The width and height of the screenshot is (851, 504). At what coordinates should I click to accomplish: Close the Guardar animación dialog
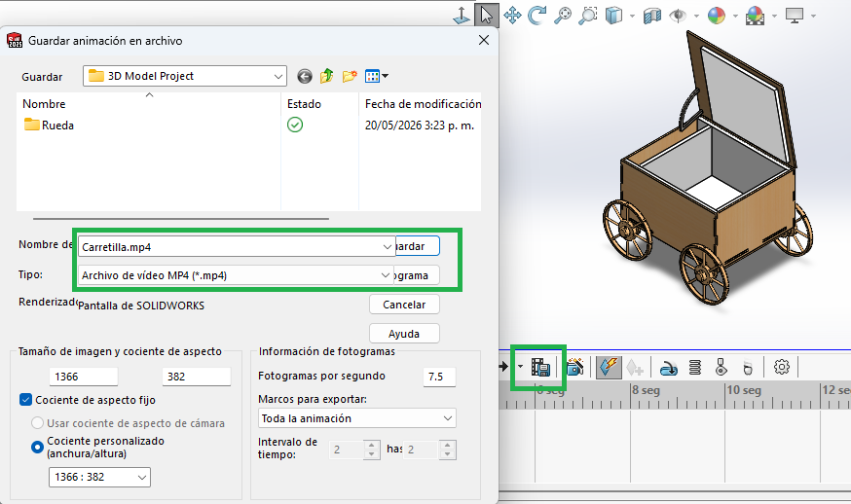point(484,40)
